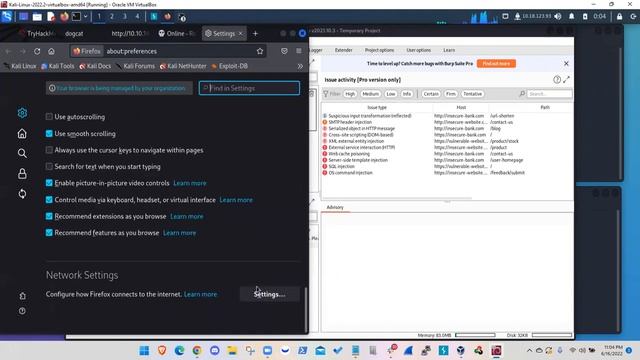Open Learn more for Network Settings
The height and width of the screenshot is (360, 640).
200,294
